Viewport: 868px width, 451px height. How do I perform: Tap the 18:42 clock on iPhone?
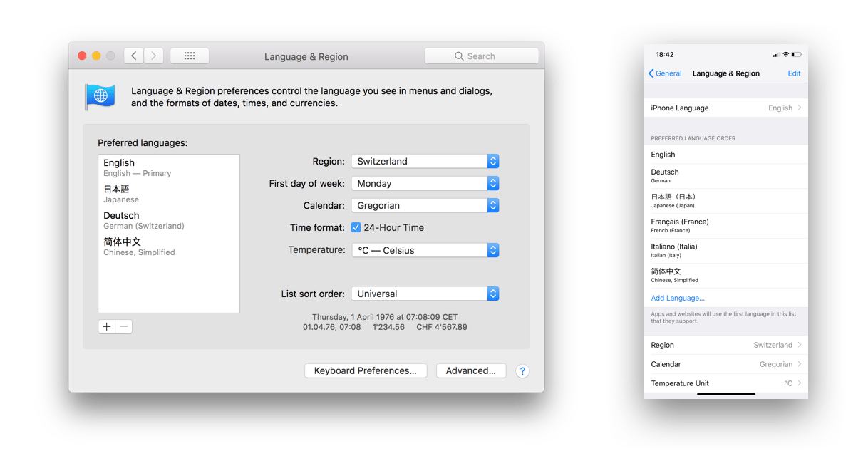[x=665, y=55]
